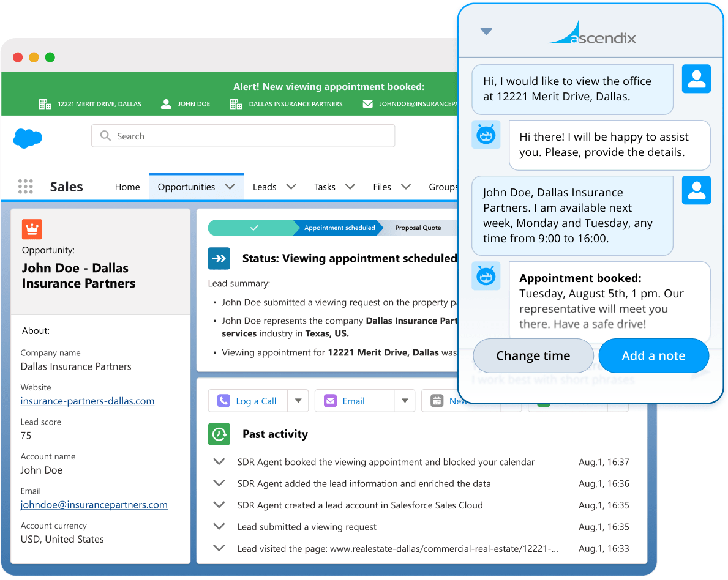Open the app launcher grid icon
This screenshot has height=580, width=728.
tap(26, 187)
